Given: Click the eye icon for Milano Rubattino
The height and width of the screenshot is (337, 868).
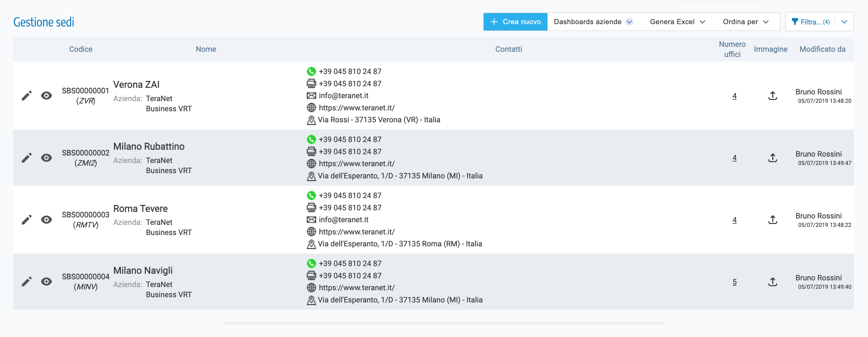Looking at the screenshot, I should (46, 158).
